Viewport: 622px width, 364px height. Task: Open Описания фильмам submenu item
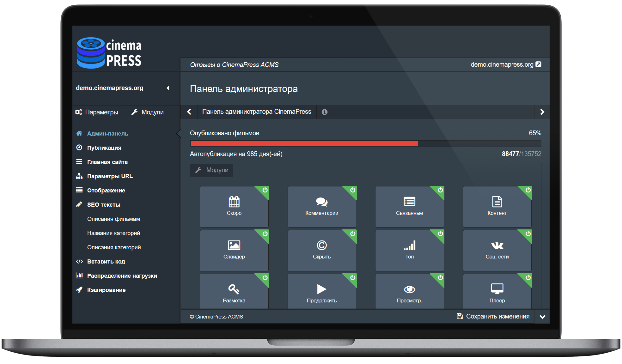pyautogui.click(x=113, y=219)
